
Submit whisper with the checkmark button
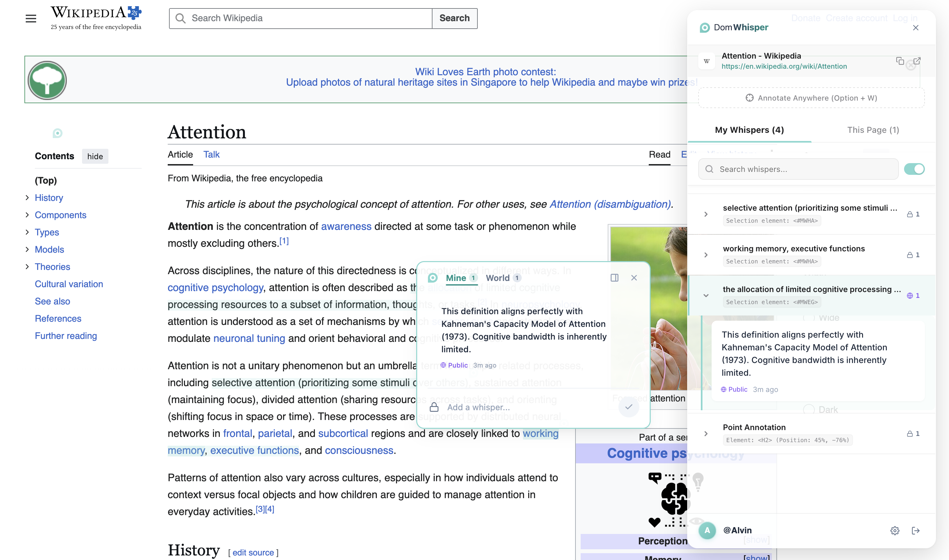click(629, 407)
